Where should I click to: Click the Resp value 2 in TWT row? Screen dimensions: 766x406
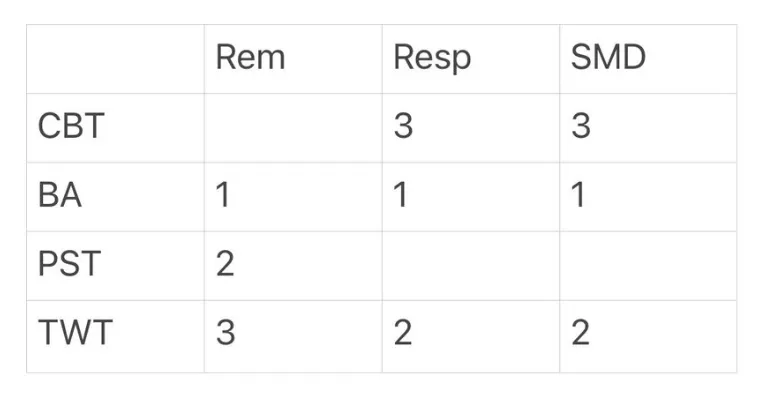click(x=470, y=334)
